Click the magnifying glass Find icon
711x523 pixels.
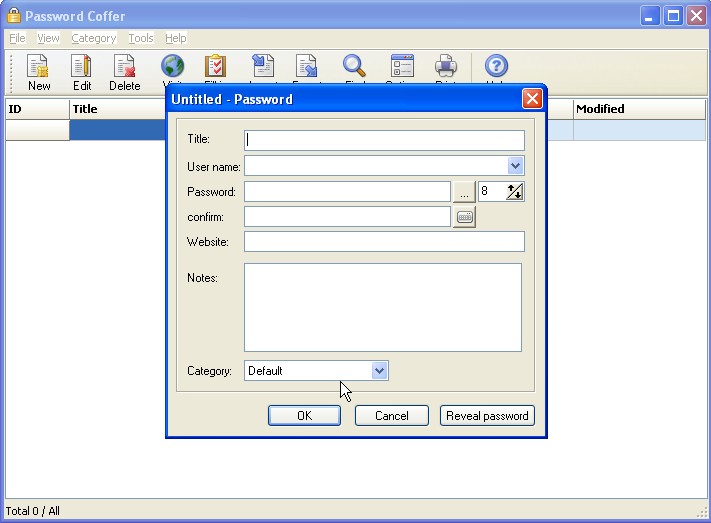click(x=354, y=66)
